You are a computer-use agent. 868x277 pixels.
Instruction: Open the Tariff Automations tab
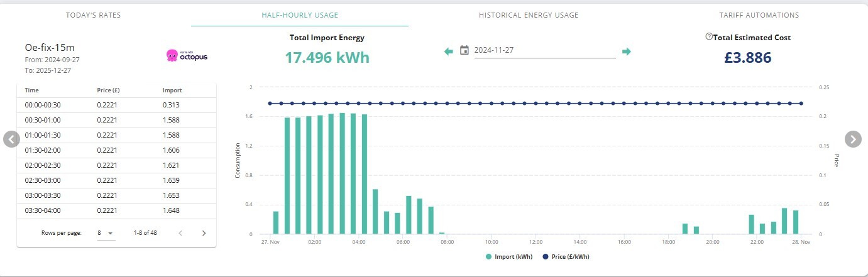tap(759, 15)
